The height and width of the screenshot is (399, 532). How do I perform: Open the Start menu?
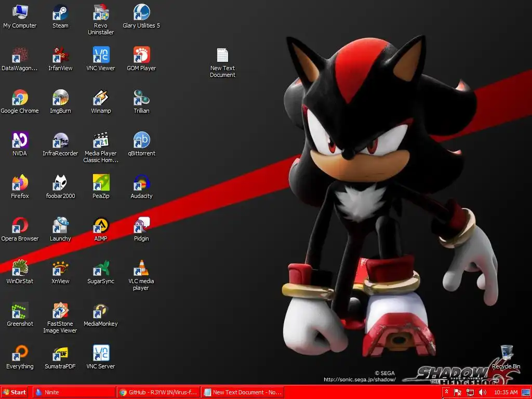pos(14,392)
